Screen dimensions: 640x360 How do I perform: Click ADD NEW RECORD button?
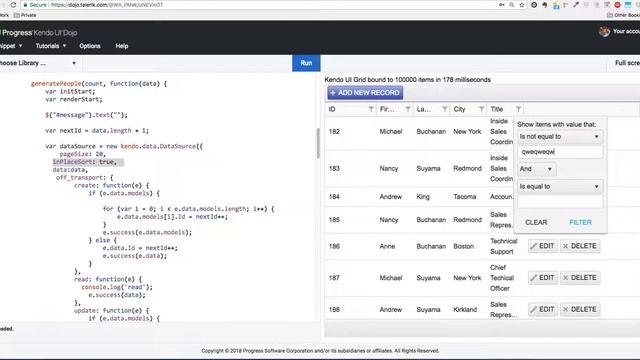(365, 93)
